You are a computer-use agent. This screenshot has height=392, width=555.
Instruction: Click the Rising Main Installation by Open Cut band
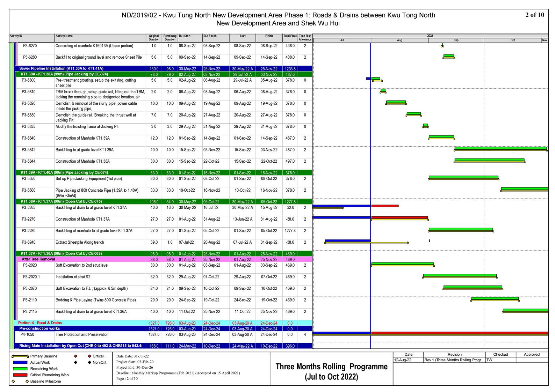[163, 346]
